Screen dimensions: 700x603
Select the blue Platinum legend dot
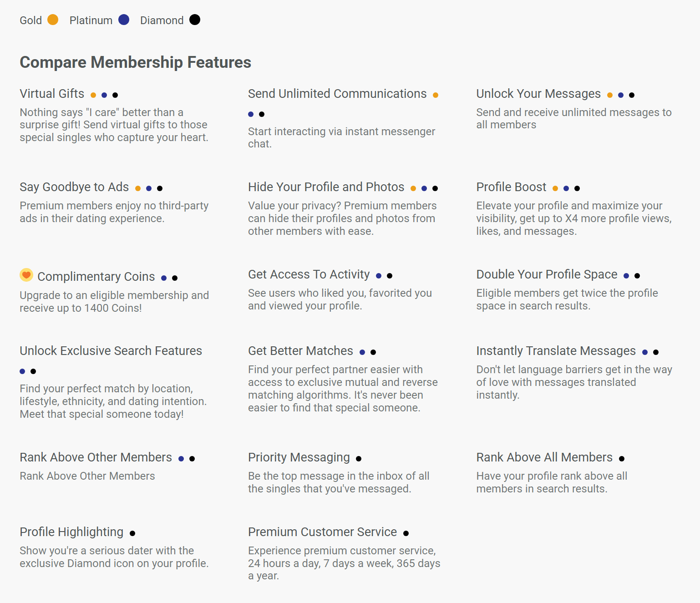click(x=124, y=20)
